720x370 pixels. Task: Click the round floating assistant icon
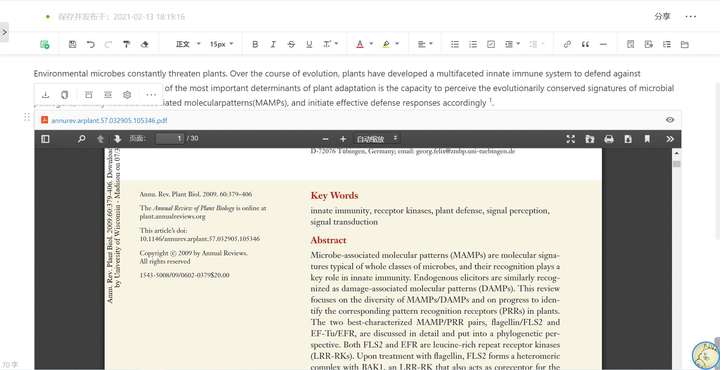point(705,355)
